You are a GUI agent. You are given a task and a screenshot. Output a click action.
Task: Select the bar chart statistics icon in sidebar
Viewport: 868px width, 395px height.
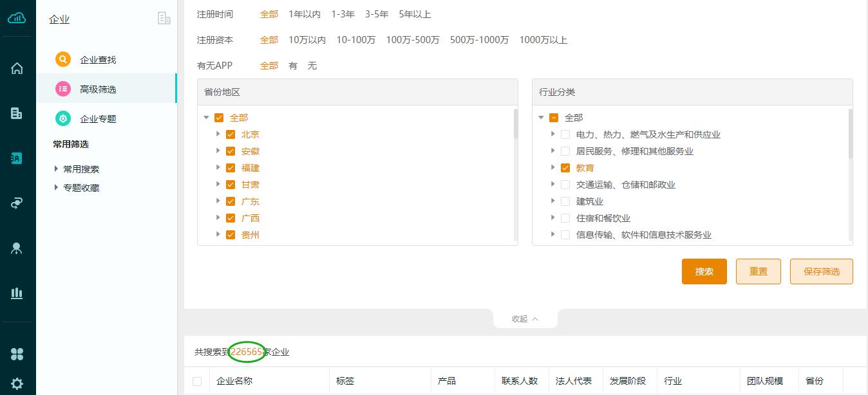[17, 293]
